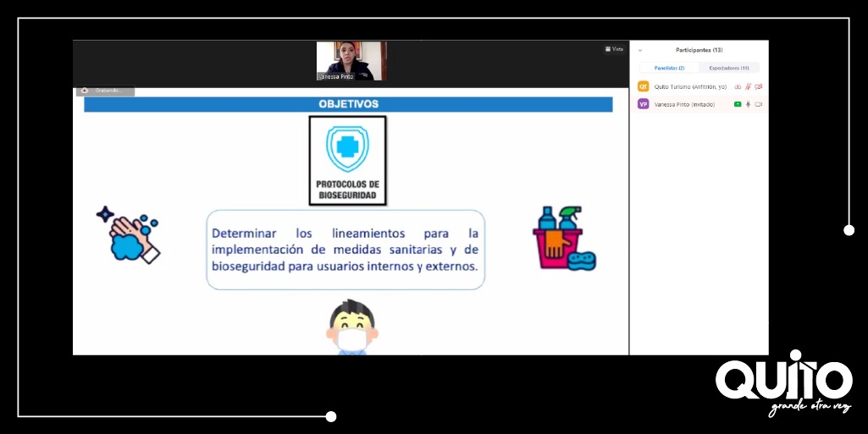This screenshot has height=434, width=868.
Task: Click Quito Turismo's red screen share icon
Action: [738, 86]
